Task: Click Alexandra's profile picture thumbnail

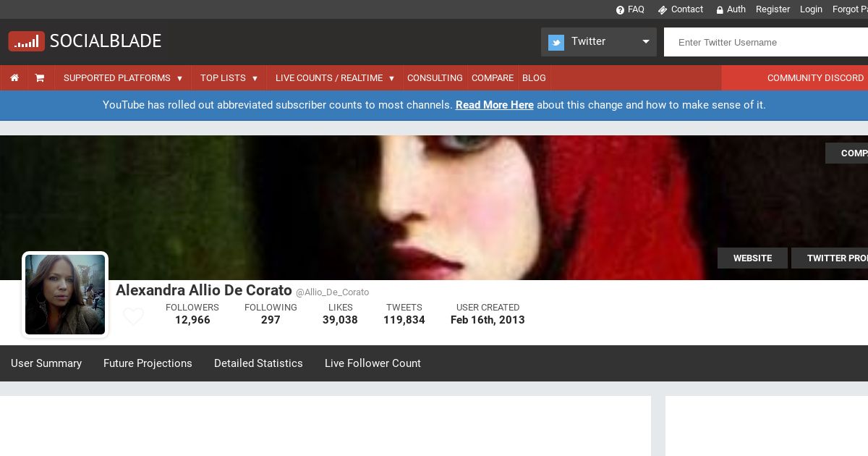Action: click(x=65, y=295)
